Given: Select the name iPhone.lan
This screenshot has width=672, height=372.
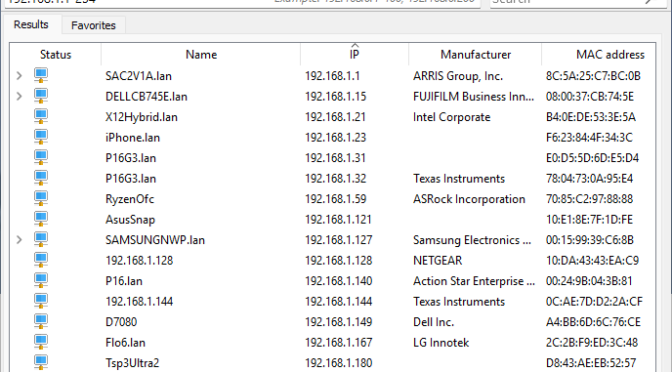Looking at the screenshot, I should click(x=132, y=138).
